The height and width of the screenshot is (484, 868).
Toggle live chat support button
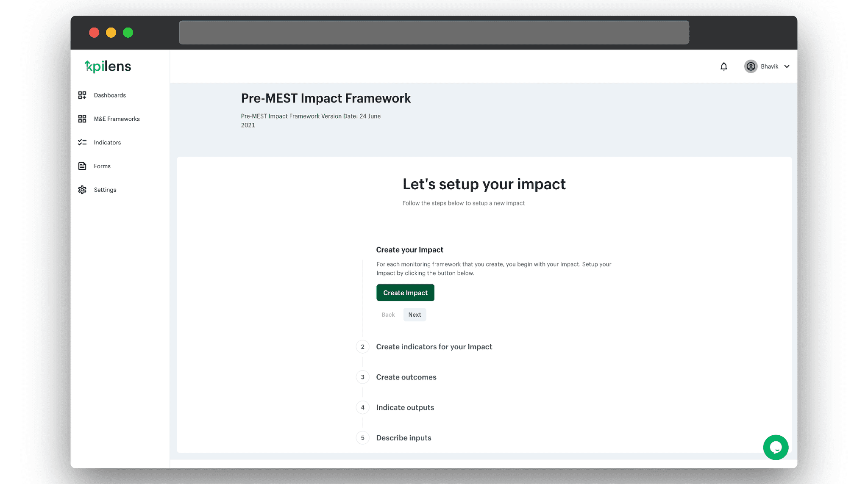pyautogui.click(x=776, y=447)
